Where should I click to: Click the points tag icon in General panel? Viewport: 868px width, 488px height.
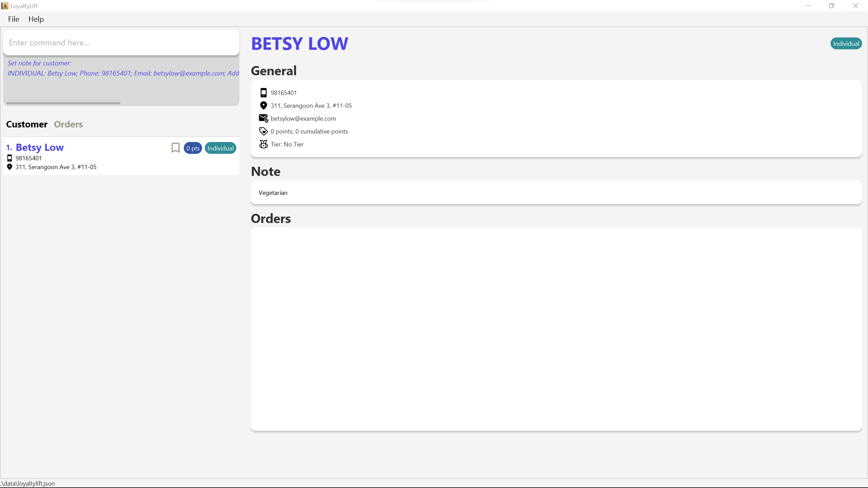click(263, 131)
